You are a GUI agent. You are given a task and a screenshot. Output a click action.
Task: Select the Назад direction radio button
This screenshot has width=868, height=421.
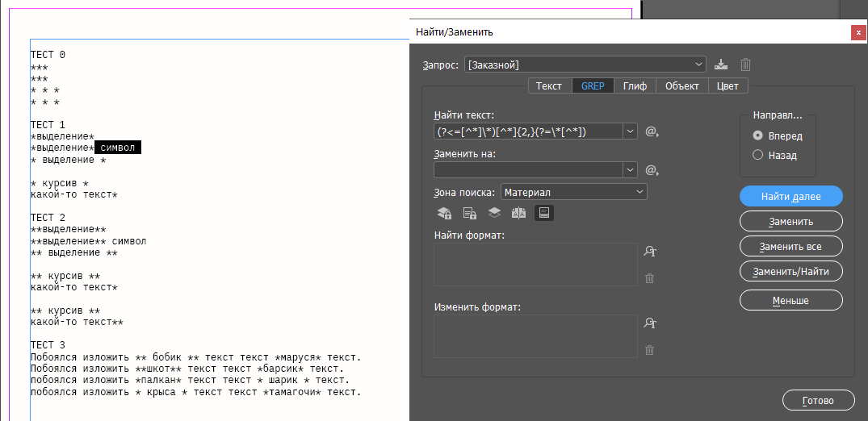757,155
